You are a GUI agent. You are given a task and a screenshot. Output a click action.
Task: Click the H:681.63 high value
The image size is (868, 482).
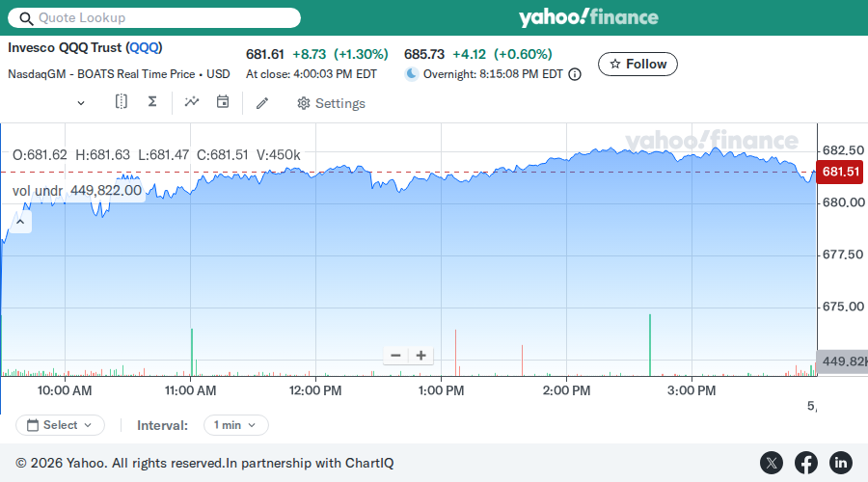tap(103, 155)
